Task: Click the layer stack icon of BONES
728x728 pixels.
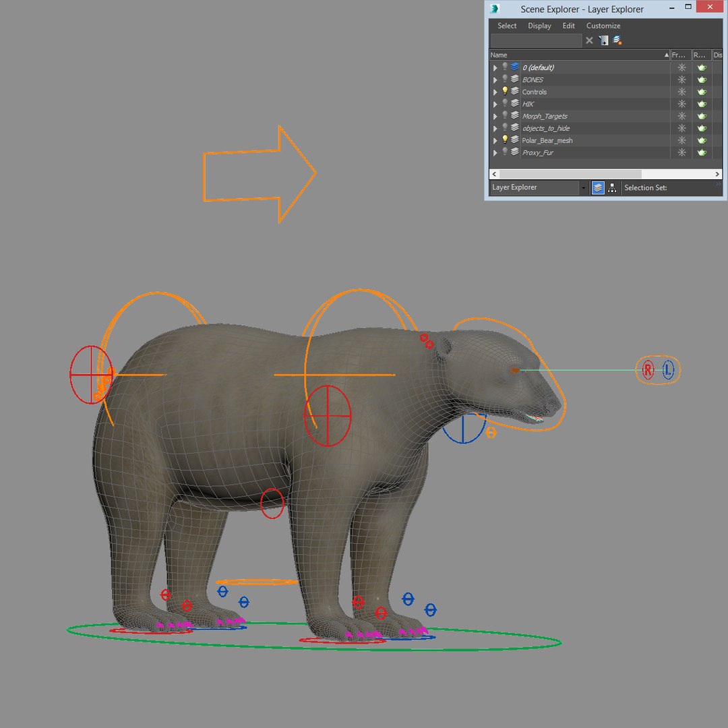Action: click(x=514, y=79)
